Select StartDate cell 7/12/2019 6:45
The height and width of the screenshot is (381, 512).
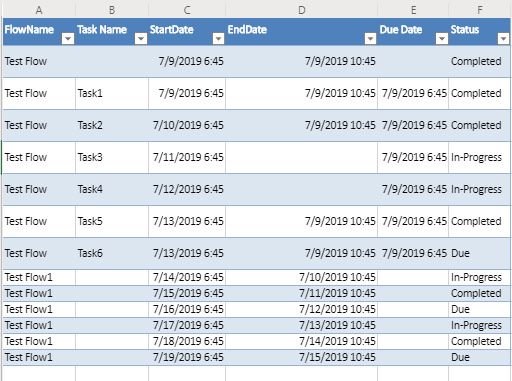pos(187,189)
